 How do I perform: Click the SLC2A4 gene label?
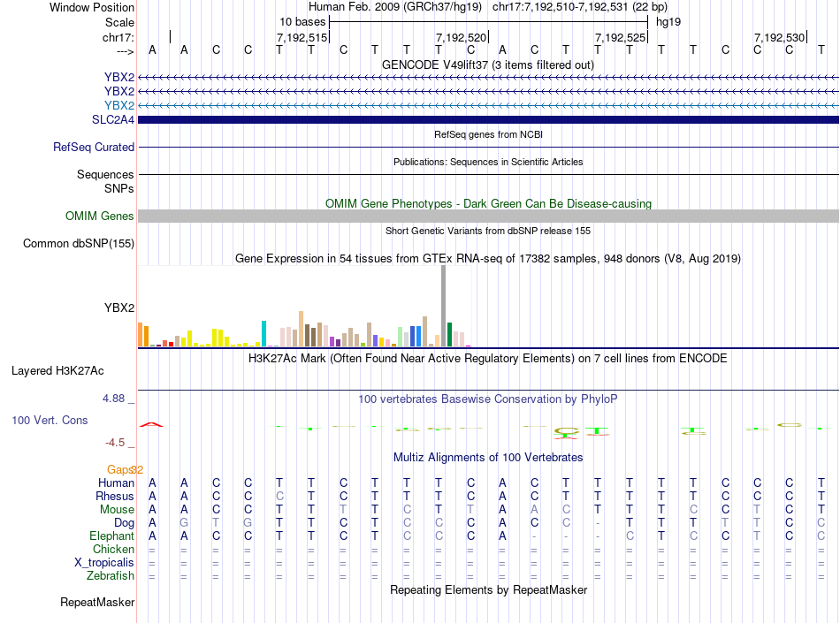pos(113,119)
